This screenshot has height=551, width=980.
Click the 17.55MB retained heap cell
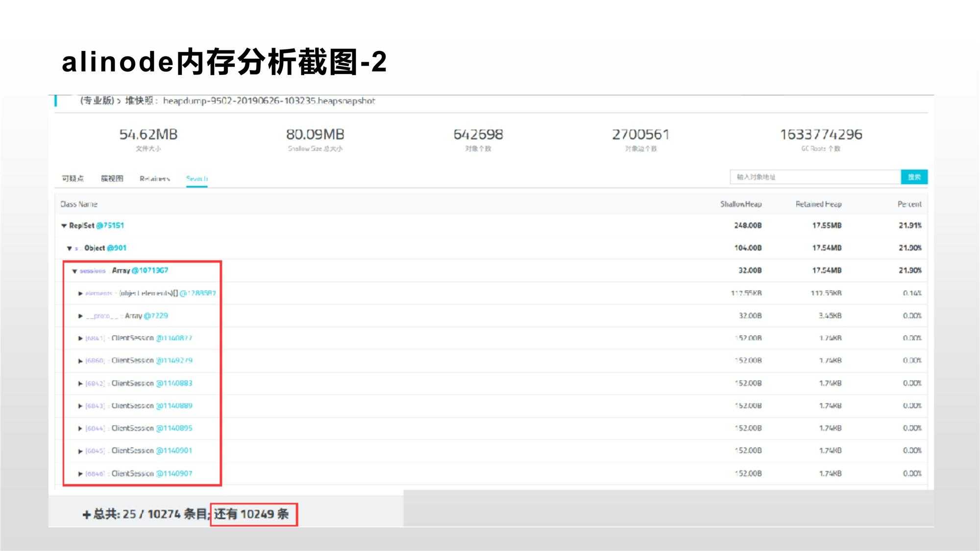coord(827,225)
